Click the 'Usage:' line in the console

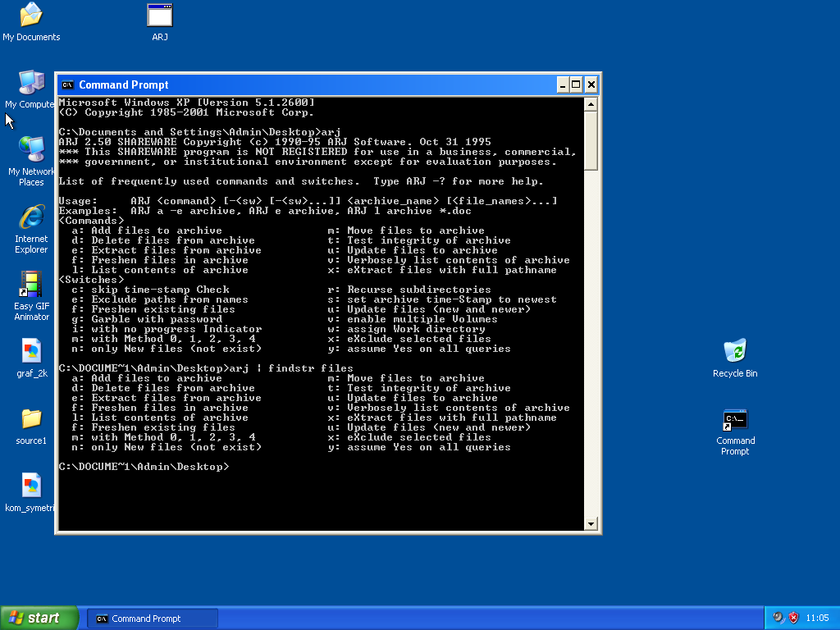308,201
